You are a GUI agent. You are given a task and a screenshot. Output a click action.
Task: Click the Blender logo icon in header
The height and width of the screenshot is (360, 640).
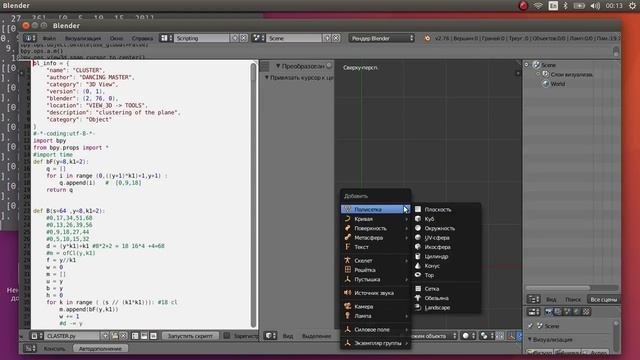tap(427, 38)
